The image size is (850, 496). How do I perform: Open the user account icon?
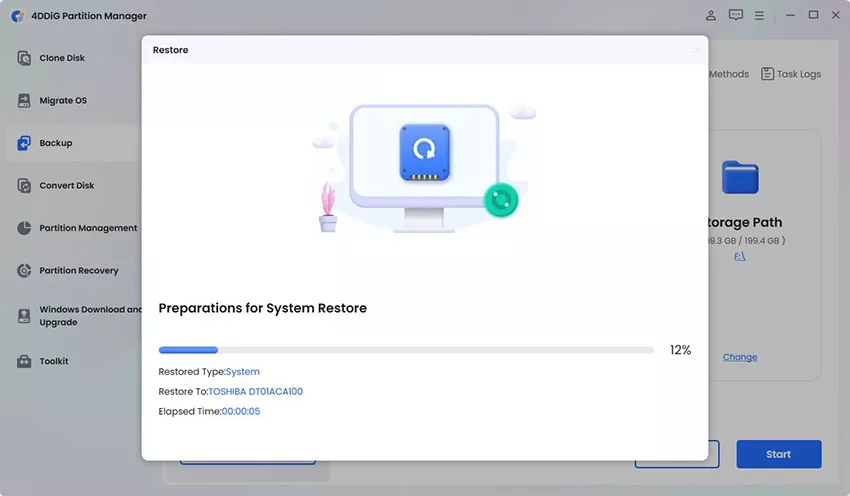[711, 15]
